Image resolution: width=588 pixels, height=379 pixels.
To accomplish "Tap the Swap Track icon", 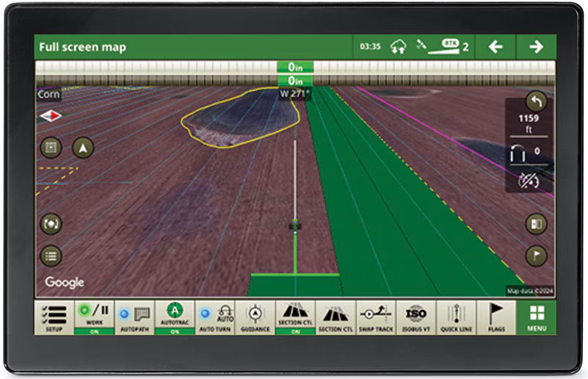I will (x=376, y=318).
